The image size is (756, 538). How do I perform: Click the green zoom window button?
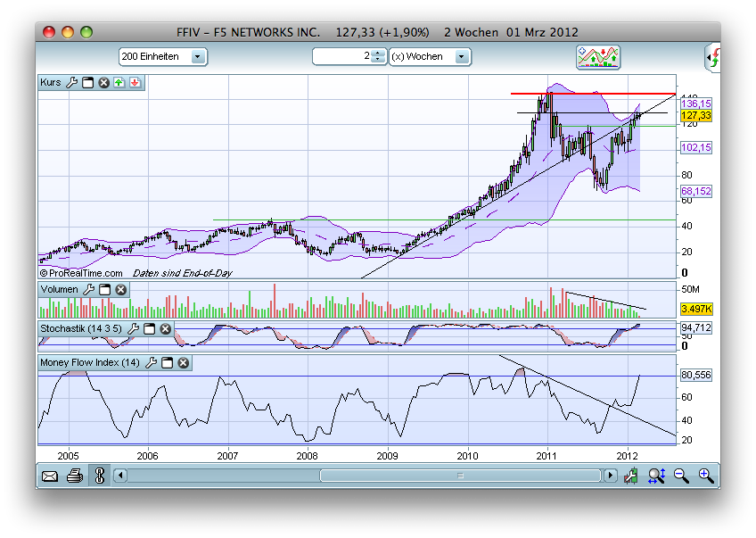click(86, 32)
